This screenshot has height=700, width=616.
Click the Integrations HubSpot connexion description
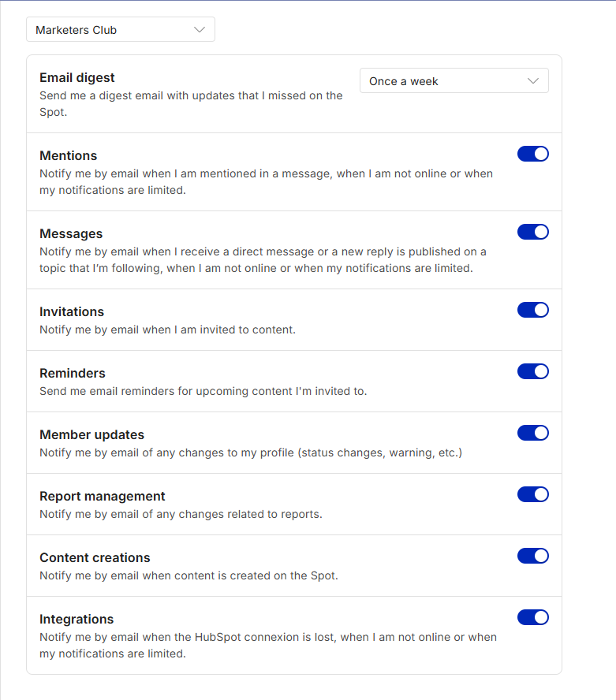tap(268, 645)
